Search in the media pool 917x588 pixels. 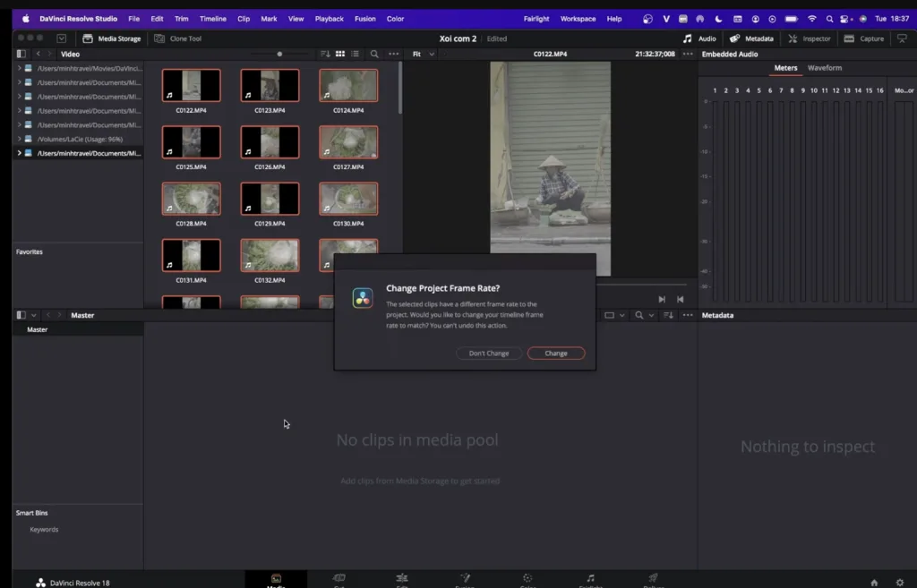(x=639, y=315)
